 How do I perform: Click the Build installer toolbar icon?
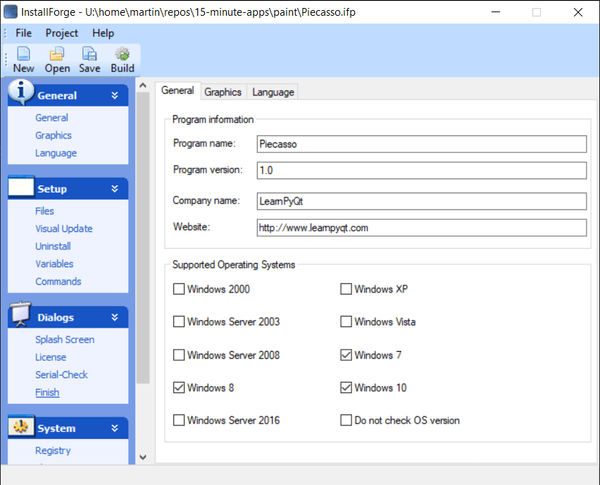coord(122,54)
